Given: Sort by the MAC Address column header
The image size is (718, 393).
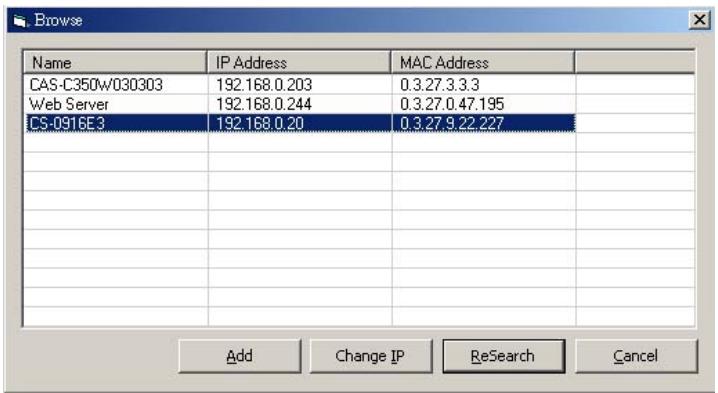Looking at the screenshot, I should coord(483,62).
